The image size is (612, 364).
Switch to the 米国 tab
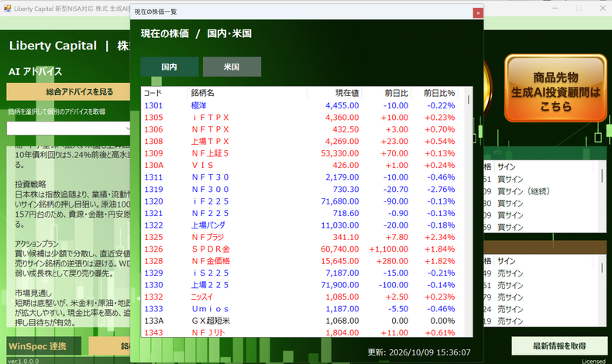(232, 67)
